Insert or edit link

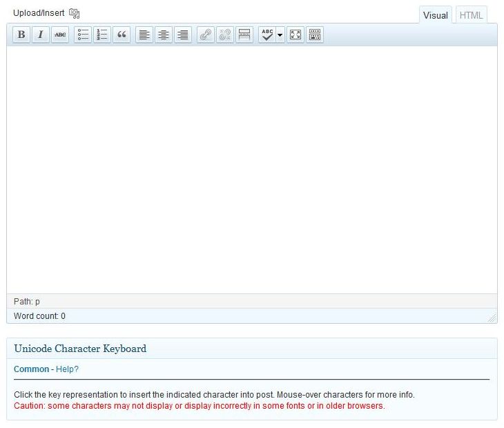pyautogui.click(x=206, y=35)
